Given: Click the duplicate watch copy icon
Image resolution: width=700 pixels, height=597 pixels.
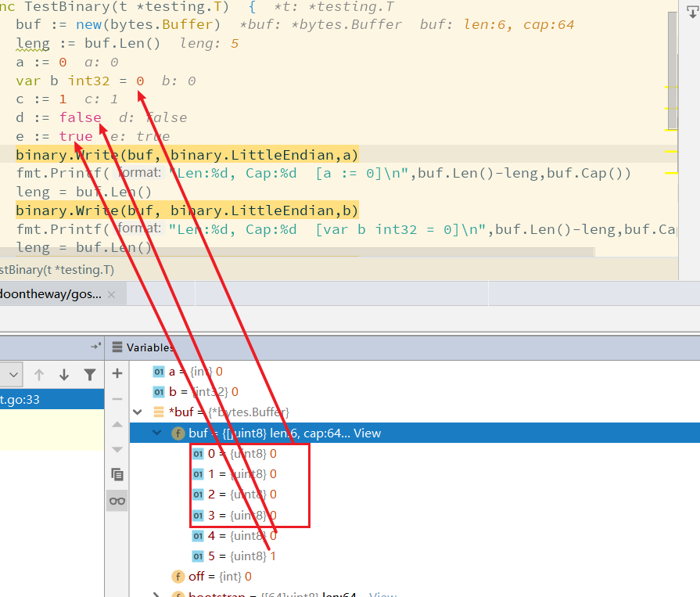Looking at the screenshot, I should (117, 474).
